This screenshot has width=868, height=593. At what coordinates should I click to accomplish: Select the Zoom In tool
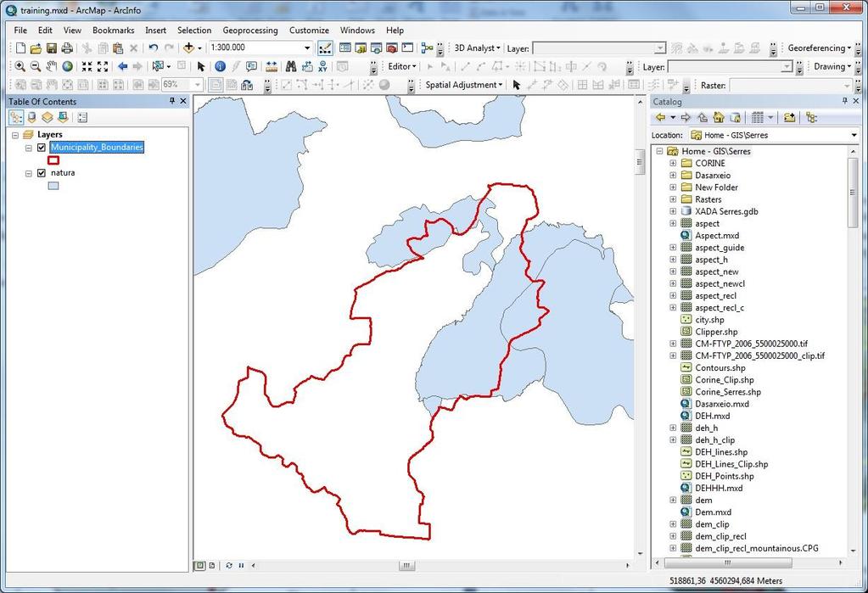[20, 66]
